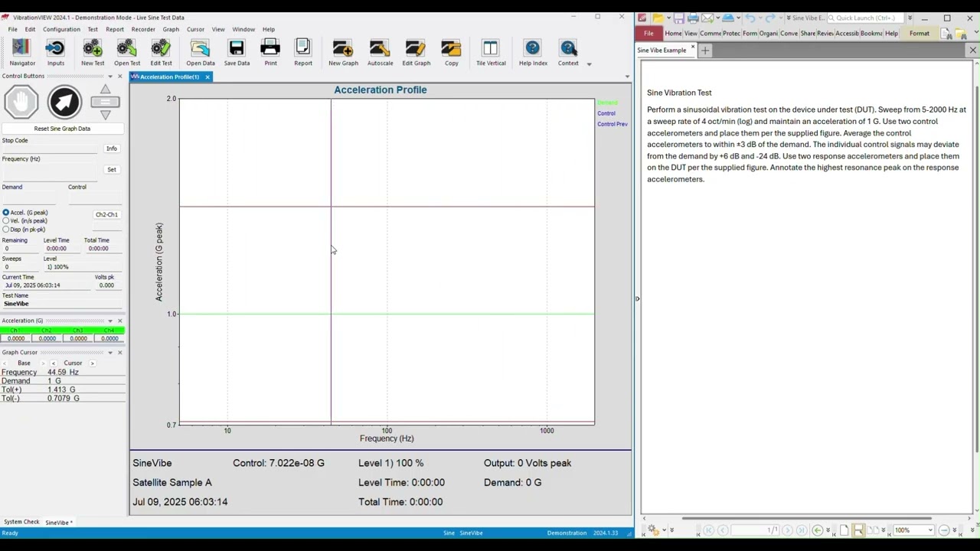Open the toolbar overflow dropdown arrow
Screen dimensions: 980x551
click(589, 64)
